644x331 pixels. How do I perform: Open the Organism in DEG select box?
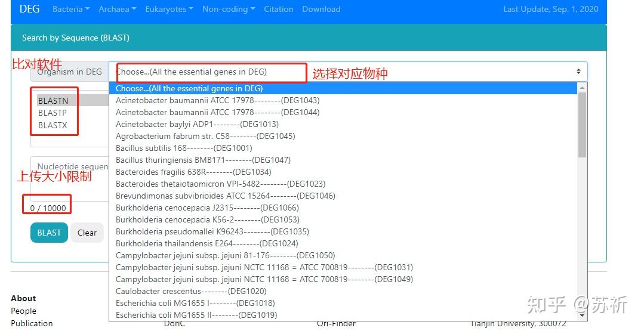tap(348, 72)
